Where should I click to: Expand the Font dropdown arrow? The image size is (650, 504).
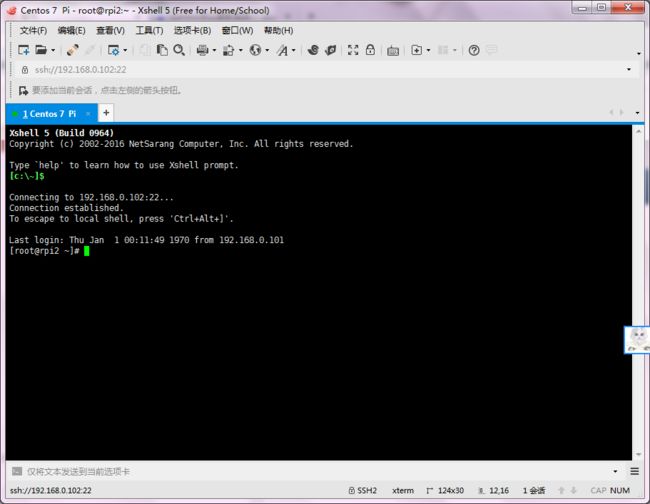tap(293, 51)
